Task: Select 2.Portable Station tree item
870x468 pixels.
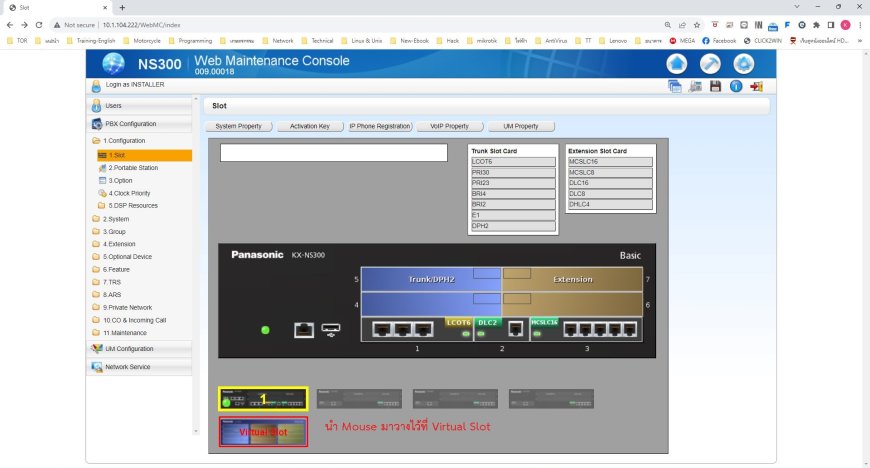Action: 128,168
